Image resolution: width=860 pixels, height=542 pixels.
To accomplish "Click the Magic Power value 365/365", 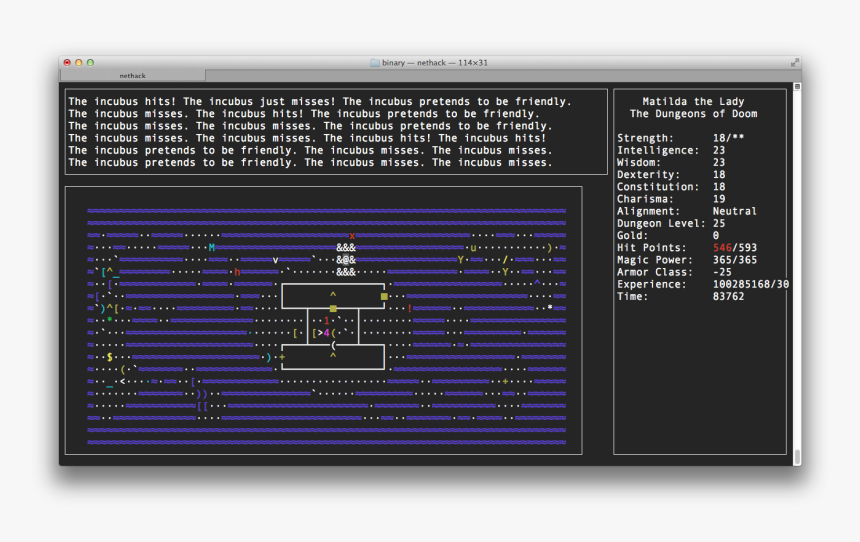I will 734,260.
